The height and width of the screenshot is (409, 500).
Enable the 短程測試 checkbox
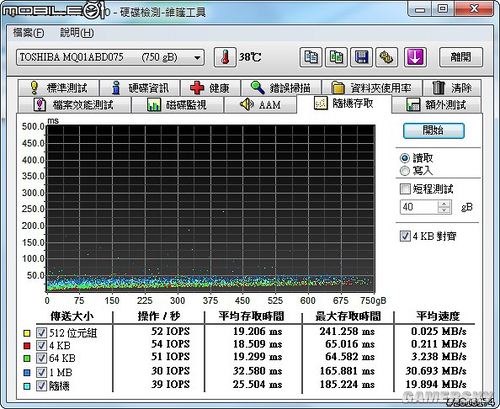[x=405, y=189]
